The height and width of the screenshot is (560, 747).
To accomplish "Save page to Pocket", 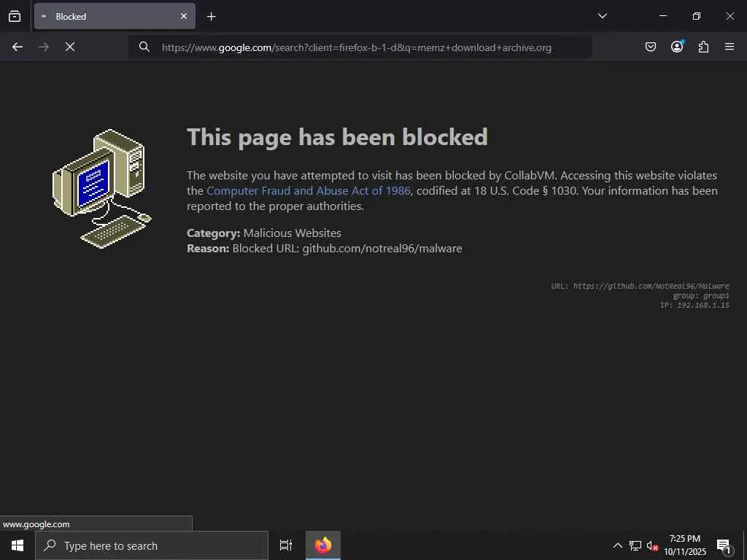I will pos(651,47).
